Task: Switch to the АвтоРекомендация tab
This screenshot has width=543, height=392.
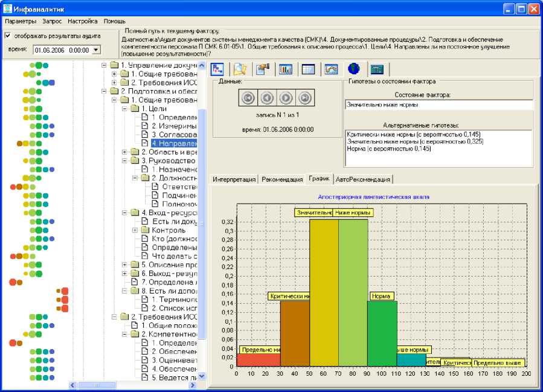Action: pyautogui.click(x=363, y=179)
